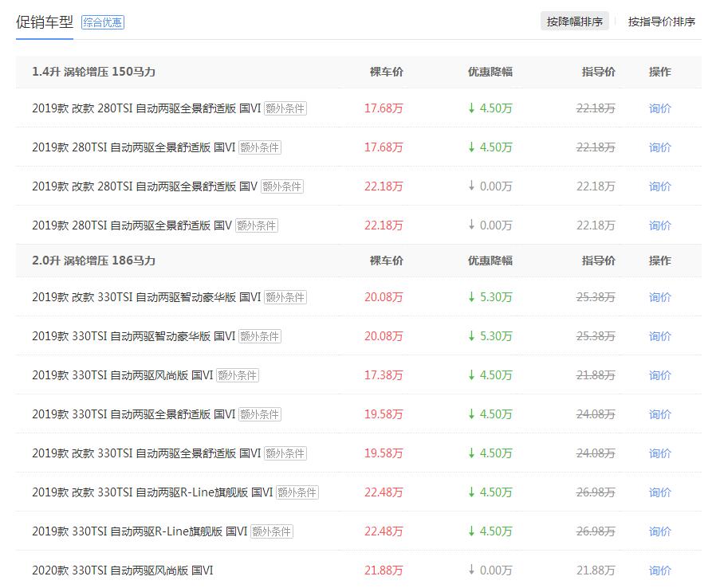Click 裸车价 column header in the 1.4升 group
This screenshot has height=588, width=716.
click(x=387, y=72)
